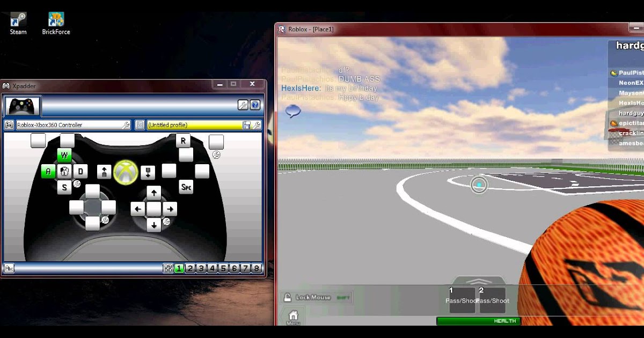Screen dimensions: 644x338
Task: Click the R key assignment button
Action: [184, 141]
